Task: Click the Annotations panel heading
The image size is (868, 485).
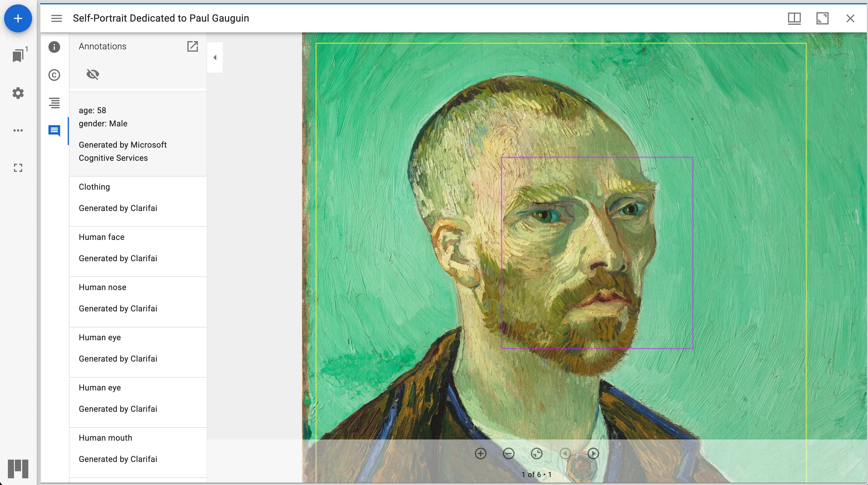Action: tap(102, 46)
